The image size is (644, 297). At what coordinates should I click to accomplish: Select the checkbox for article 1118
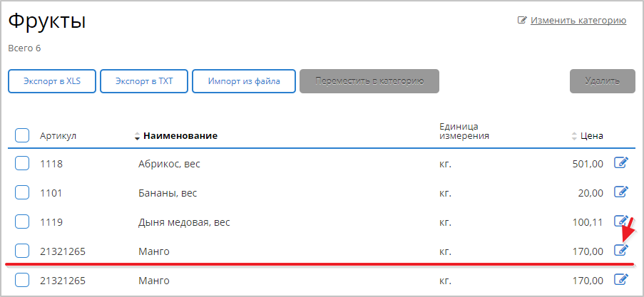[x=22, y=164]
